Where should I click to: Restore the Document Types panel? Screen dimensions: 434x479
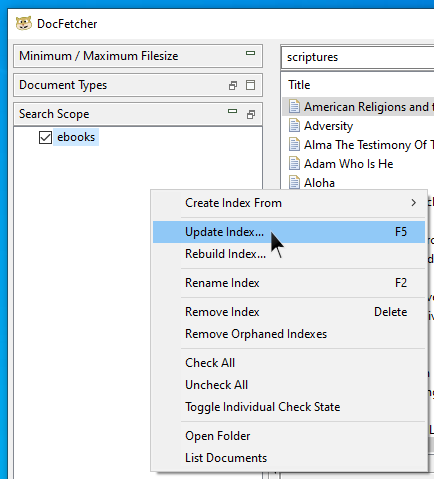233,85
